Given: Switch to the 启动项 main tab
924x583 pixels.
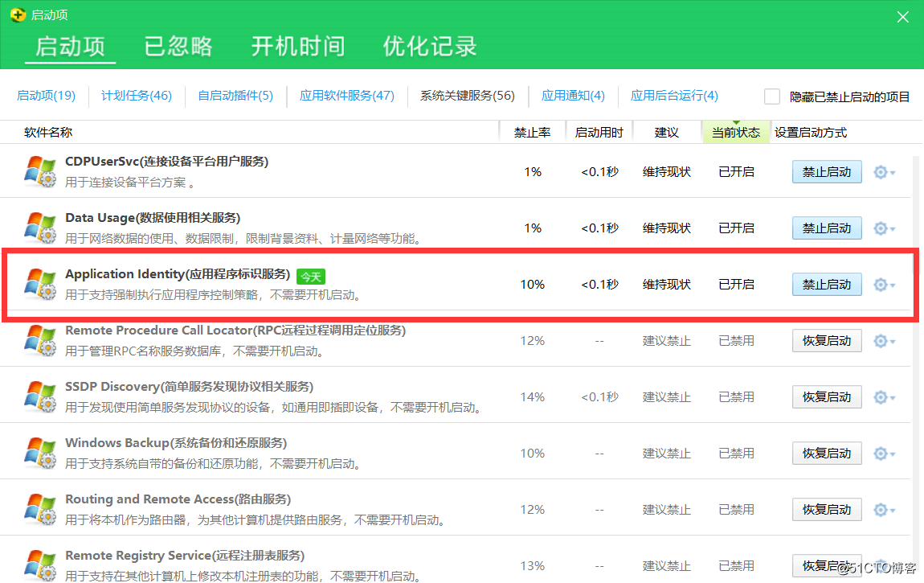Looking at the screenshot, I should coord(70,46).
